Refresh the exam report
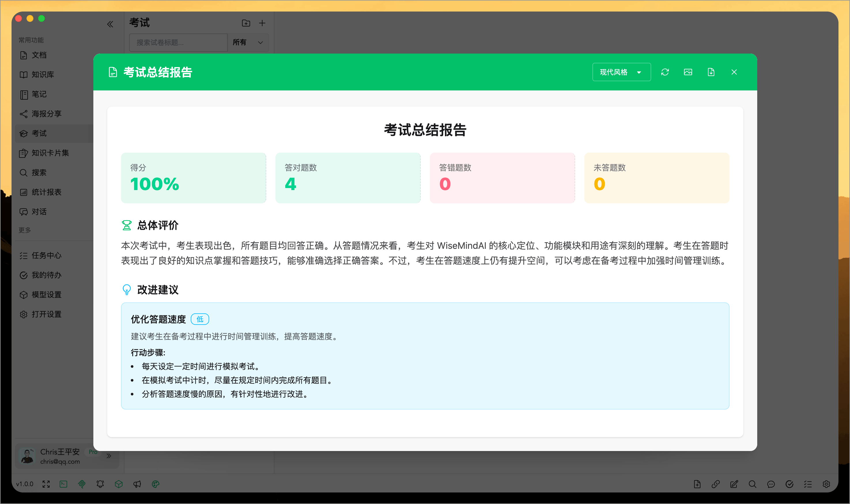The width and height of the screenshot is (850, 504). (x=665, y=72)
